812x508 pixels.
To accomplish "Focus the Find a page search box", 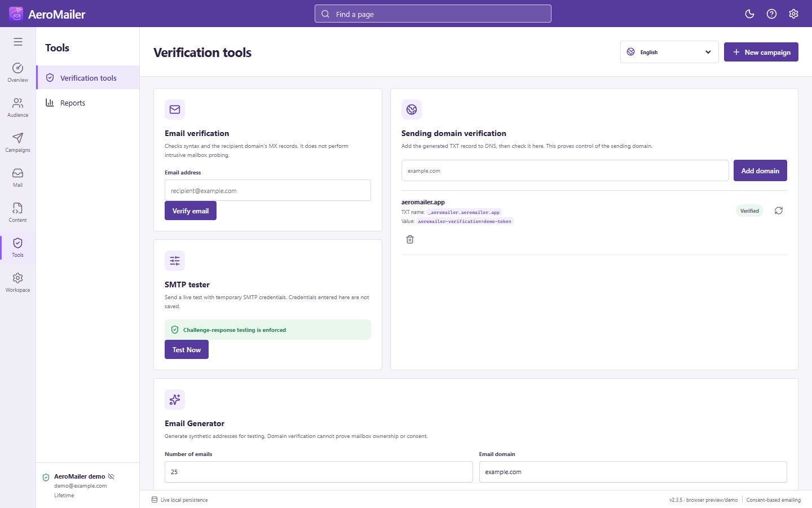I will tap(433, 14).
